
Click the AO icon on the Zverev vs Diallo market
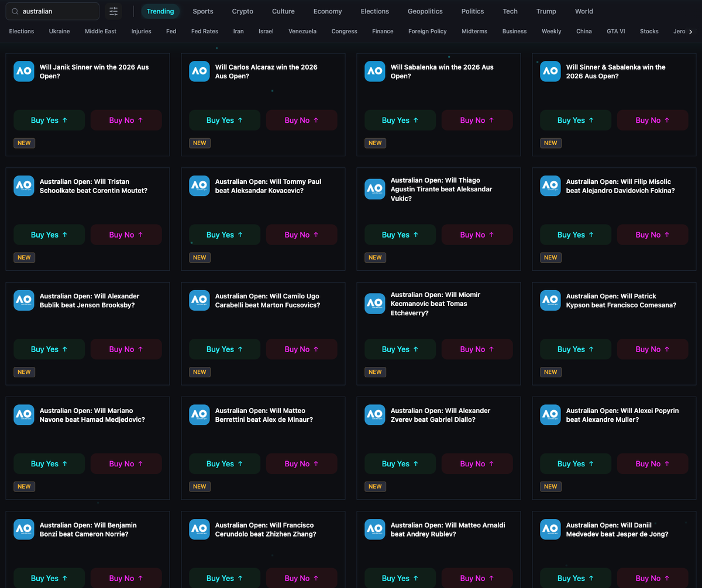(x=374, y=414)
